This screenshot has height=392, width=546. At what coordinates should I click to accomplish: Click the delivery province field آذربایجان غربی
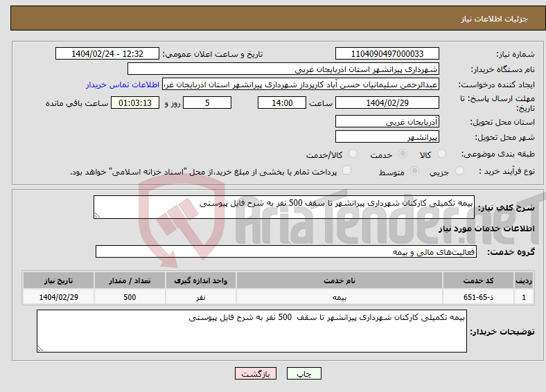click(x=387, y=121)
